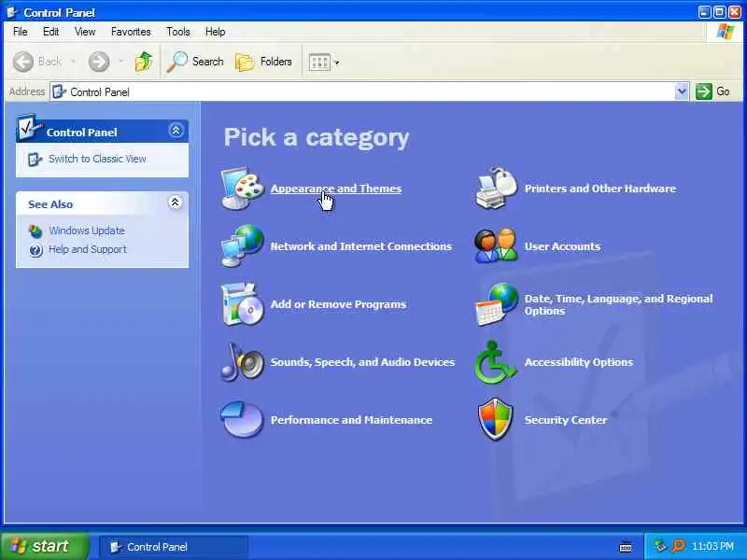Image resolution: width=747 pixels, height=560 pixels.
Task: Open the View menu
Action: [85, 32]
